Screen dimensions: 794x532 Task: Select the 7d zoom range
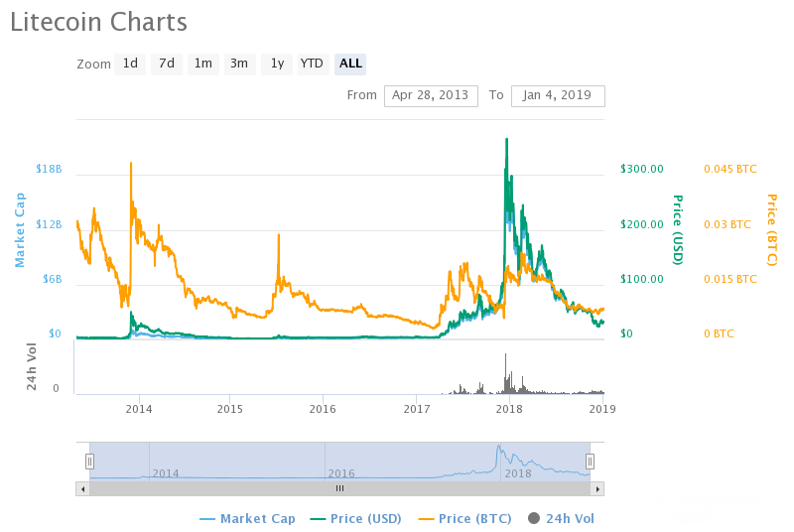[167, 64]
